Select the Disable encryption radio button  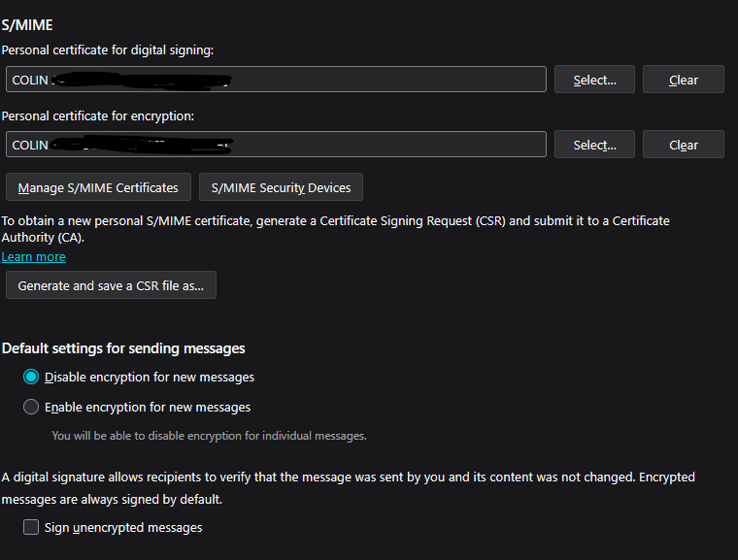click(x=31, y=377)
